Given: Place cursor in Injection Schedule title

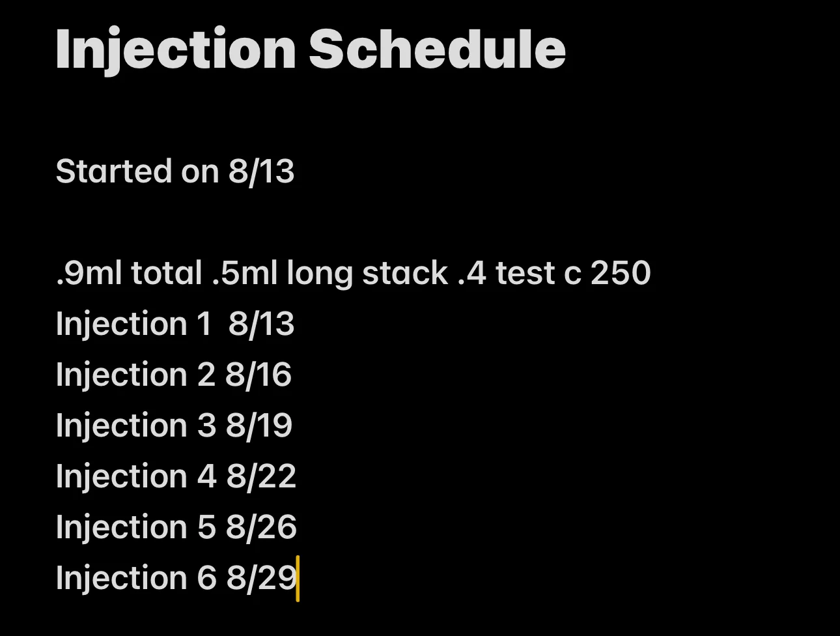Looking at the screenshot, I should [311, 50].
